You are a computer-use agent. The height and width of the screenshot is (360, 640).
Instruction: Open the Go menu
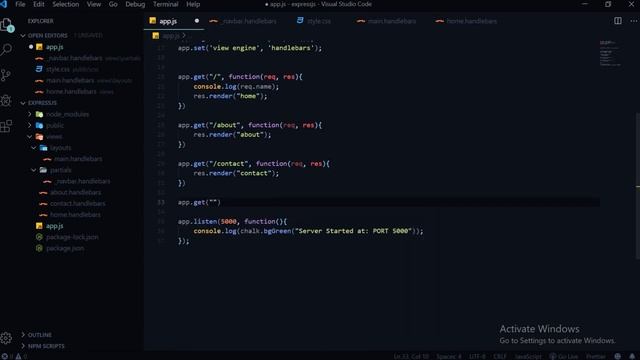113,4
